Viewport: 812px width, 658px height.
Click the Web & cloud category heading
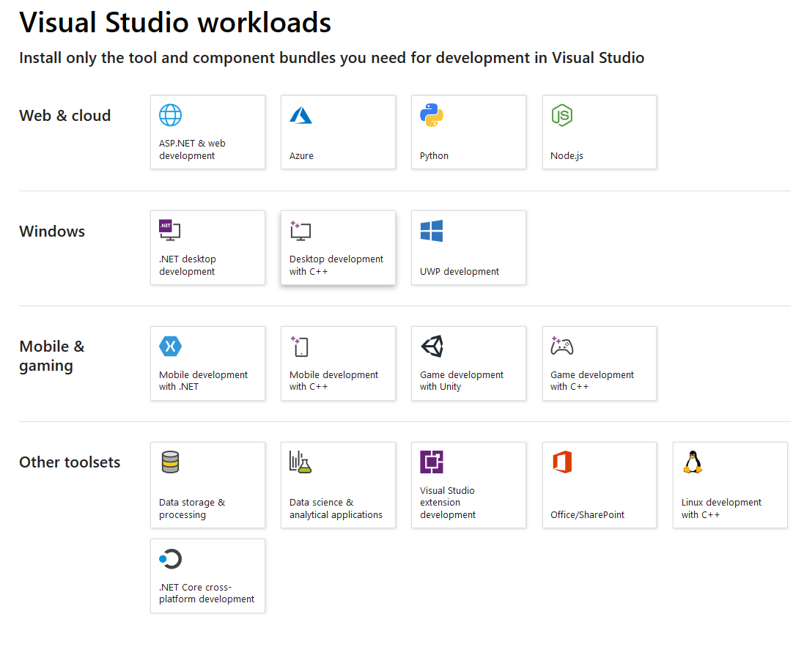(64, 116)
